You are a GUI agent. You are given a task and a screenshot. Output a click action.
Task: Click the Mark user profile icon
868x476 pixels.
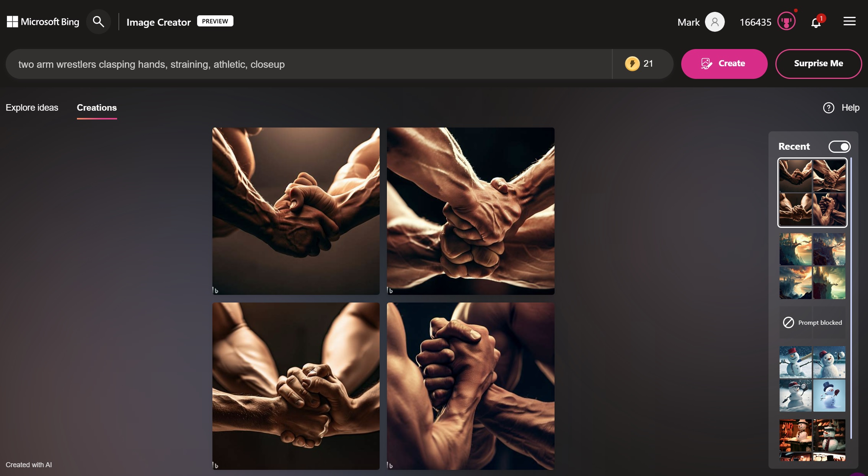tap(715, 21)
